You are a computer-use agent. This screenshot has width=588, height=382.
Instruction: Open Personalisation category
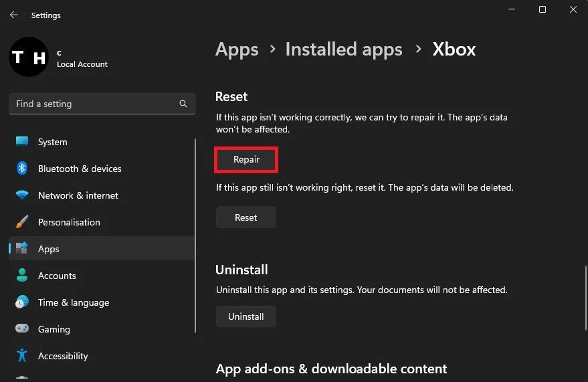(x=102, y=222)
